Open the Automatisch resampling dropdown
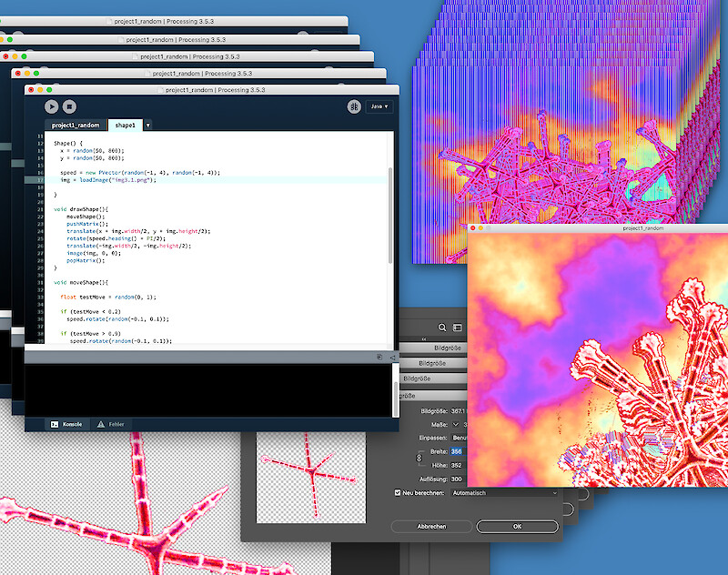728x575 pixels. click(504, 493)
